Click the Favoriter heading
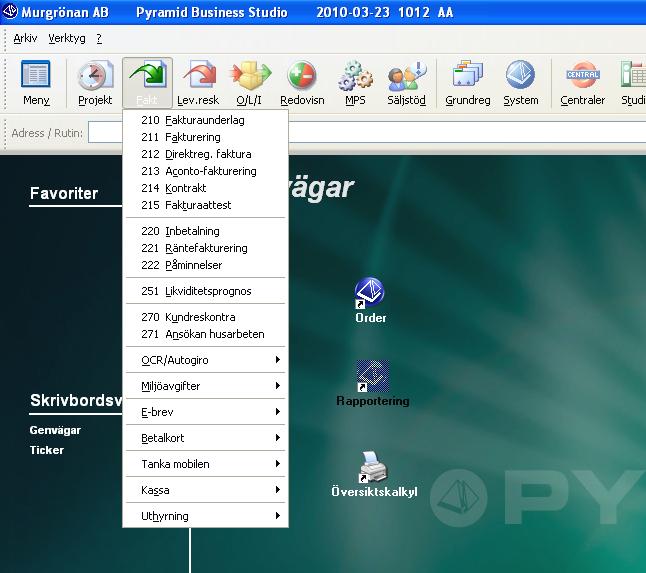The width and height of the screenshot is (646, 573). [64, 193]
